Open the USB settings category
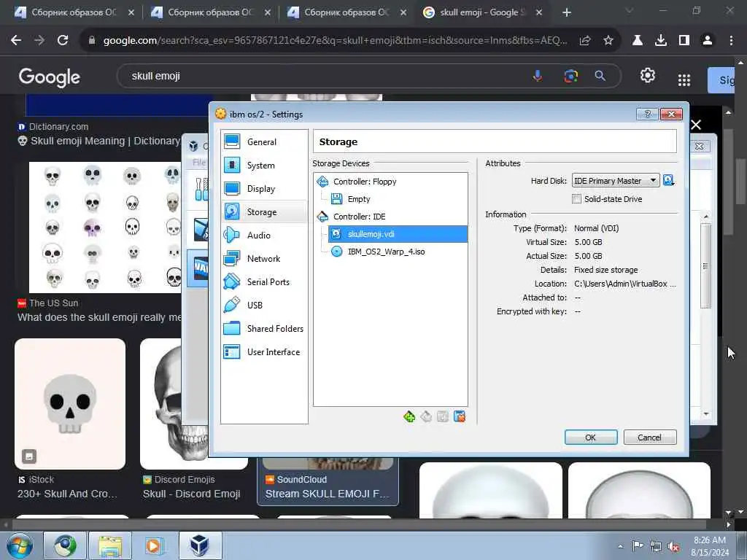This screenshot has width=747, height=560. click(x=264, y=306)
